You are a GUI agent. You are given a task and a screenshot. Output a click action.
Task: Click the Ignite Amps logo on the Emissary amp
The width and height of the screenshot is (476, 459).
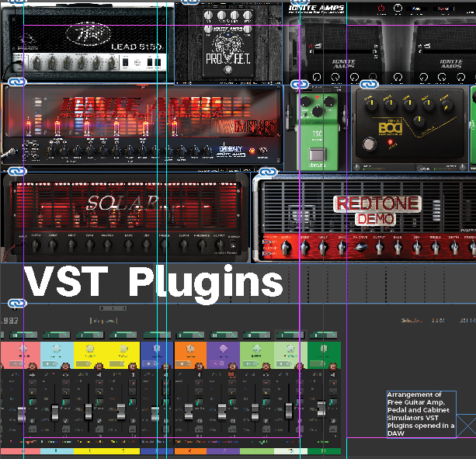(x=141, y=107)
